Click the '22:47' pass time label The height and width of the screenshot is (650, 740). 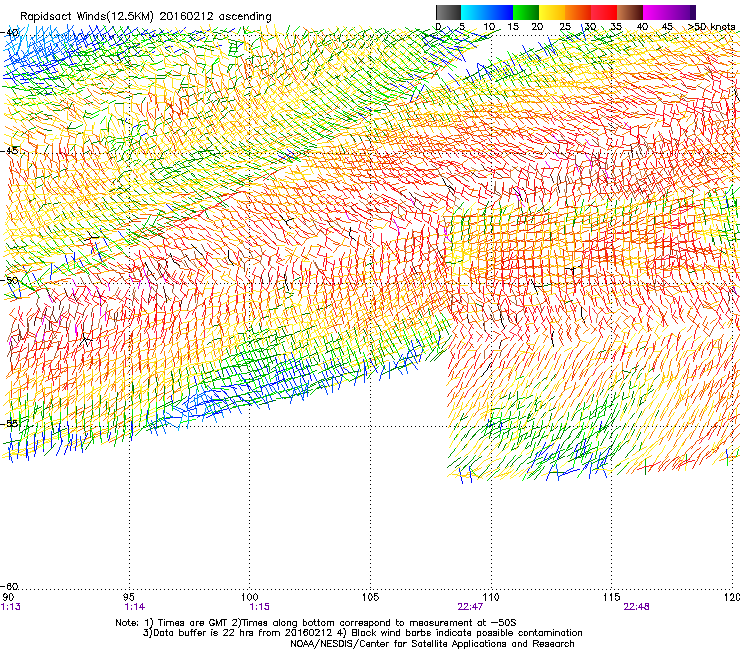tap(470, 607)
